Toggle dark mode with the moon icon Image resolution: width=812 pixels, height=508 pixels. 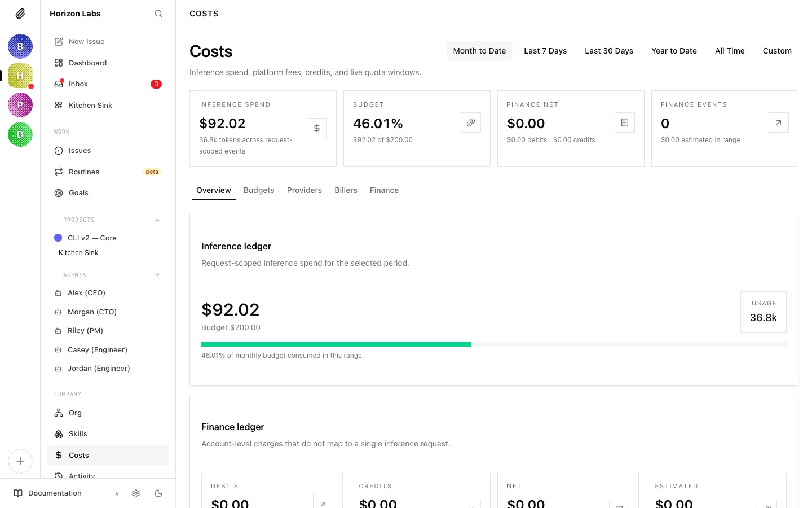point(158,493)
